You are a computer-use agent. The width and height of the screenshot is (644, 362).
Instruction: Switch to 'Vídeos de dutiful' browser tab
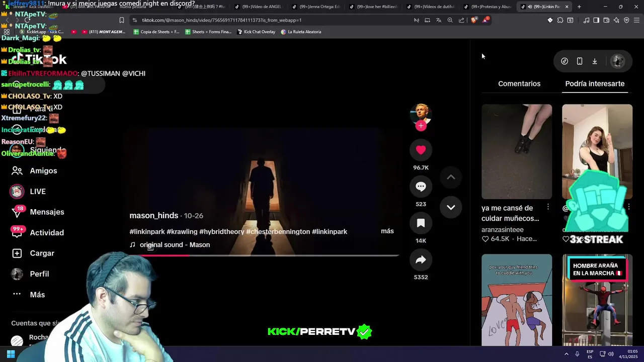click(x=431, y=7)
